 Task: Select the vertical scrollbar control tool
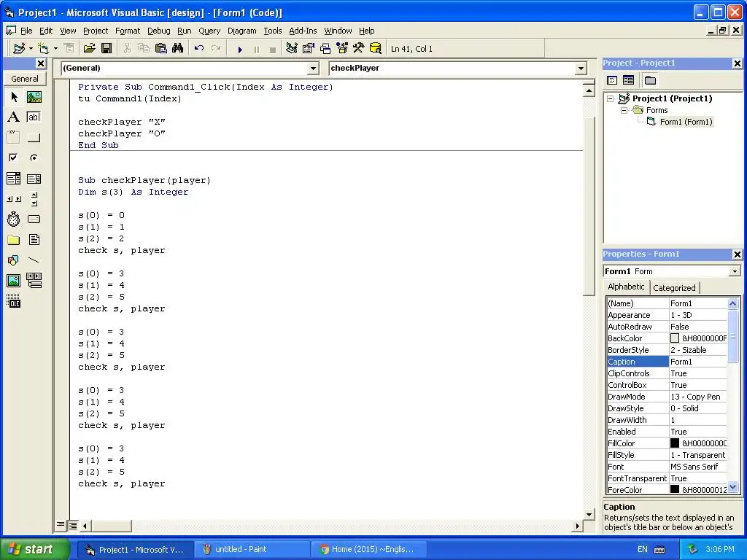pyautogui.click(x=34, y=199)
